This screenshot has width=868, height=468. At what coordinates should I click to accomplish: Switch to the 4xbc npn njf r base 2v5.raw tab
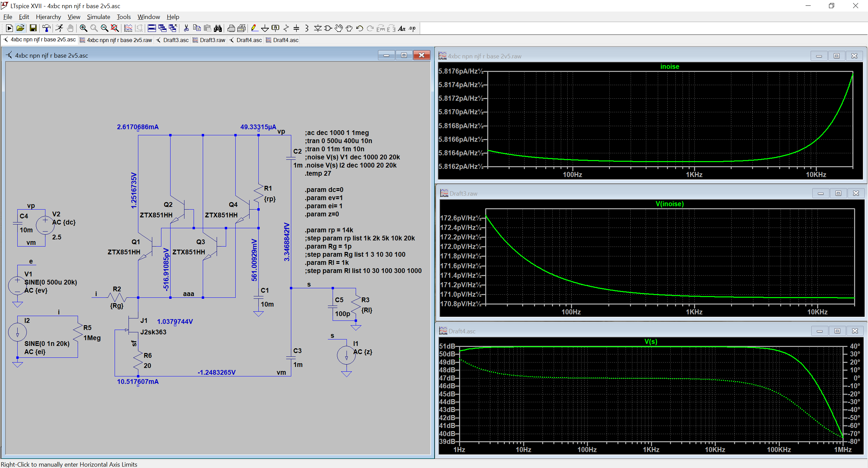tap(116, 40)
